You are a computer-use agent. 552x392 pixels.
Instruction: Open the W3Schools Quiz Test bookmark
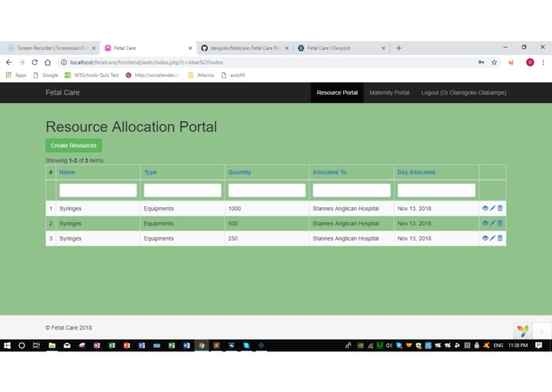click(x=92, y=75)
